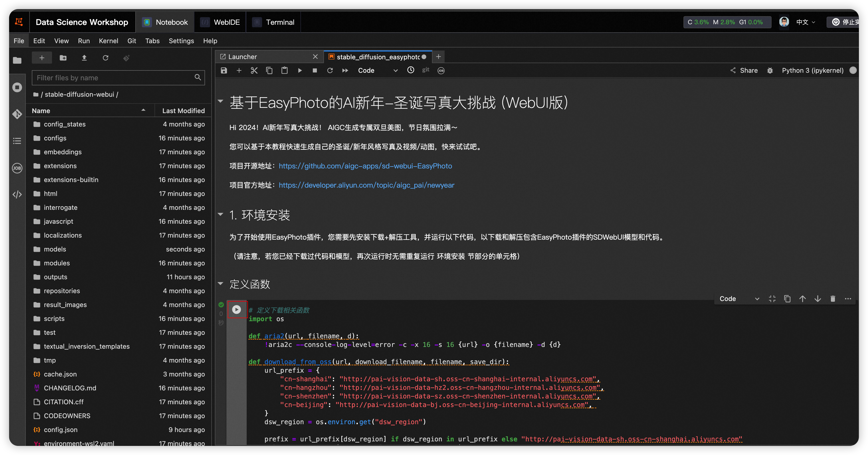Upload files using the upload icon
The image size is (868, 455).
84,58
